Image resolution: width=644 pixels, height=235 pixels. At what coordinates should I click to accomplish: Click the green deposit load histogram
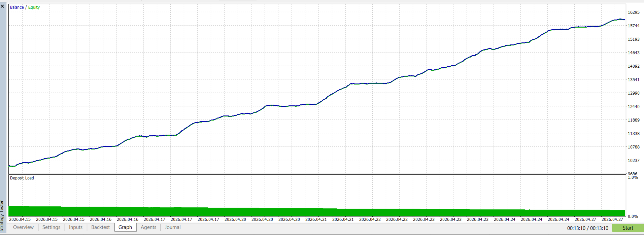tap(317, 212)
